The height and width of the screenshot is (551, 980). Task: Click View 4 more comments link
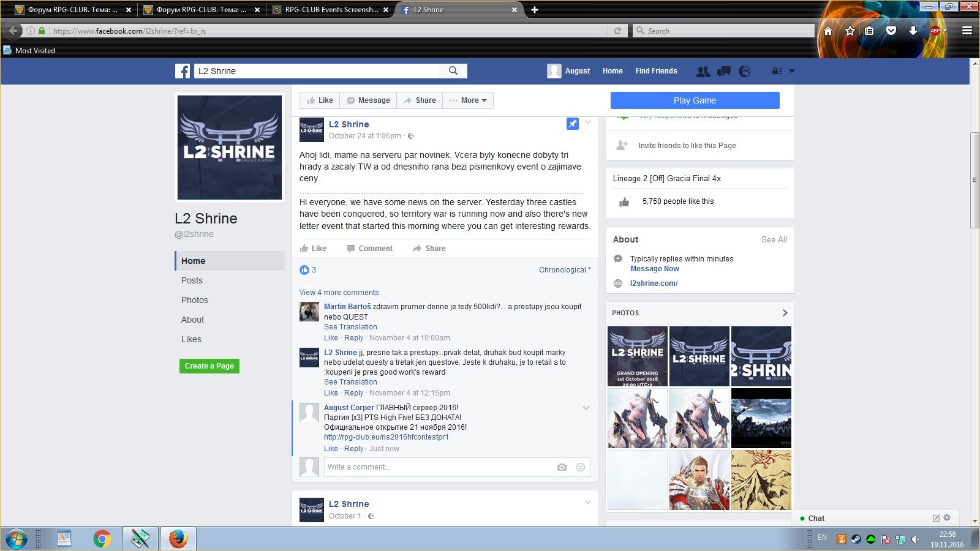tap(339, 293)
